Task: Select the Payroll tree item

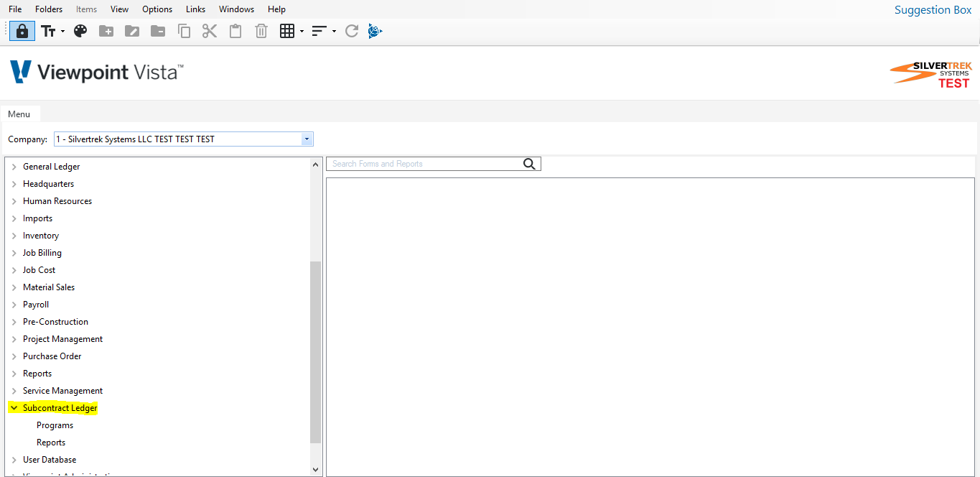Action: [x=36, y=305]
